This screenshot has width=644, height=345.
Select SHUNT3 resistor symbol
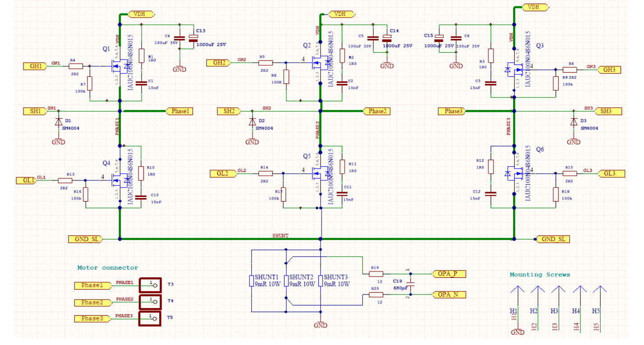pos(320,281)
